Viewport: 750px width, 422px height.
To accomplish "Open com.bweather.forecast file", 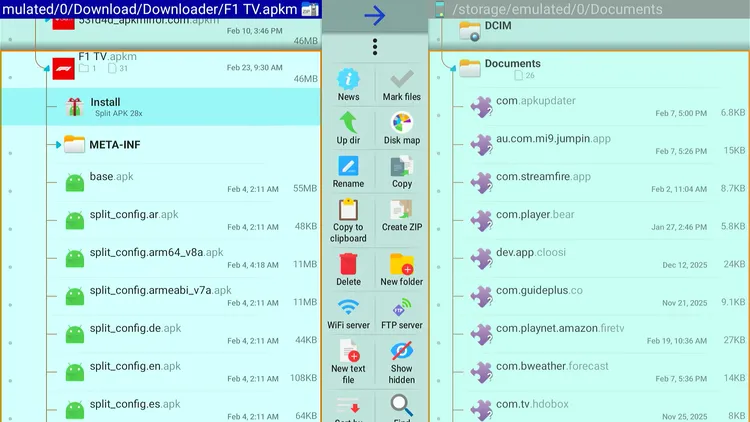I will coord(590,372).
